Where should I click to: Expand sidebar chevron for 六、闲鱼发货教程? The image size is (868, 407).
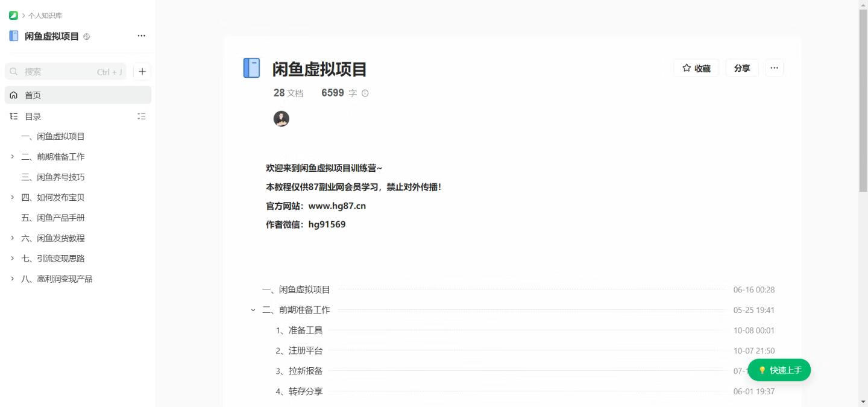coord(12,238)
